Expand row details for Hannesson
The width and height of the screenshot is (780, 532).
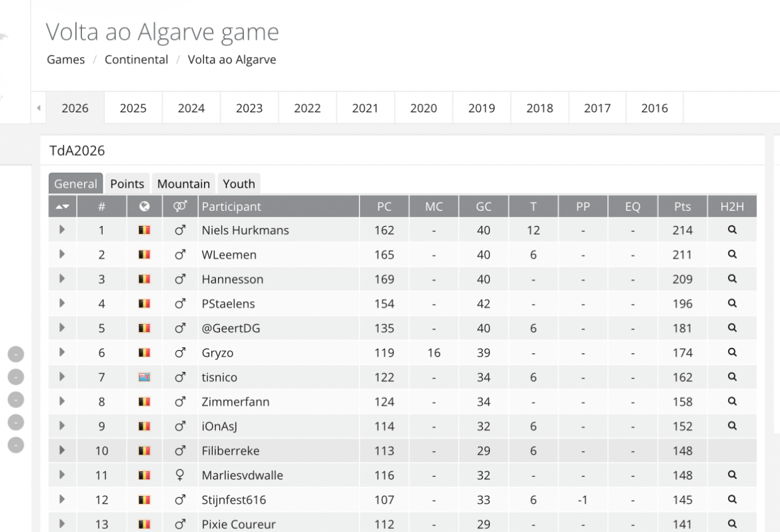click(x=62, y=279)
